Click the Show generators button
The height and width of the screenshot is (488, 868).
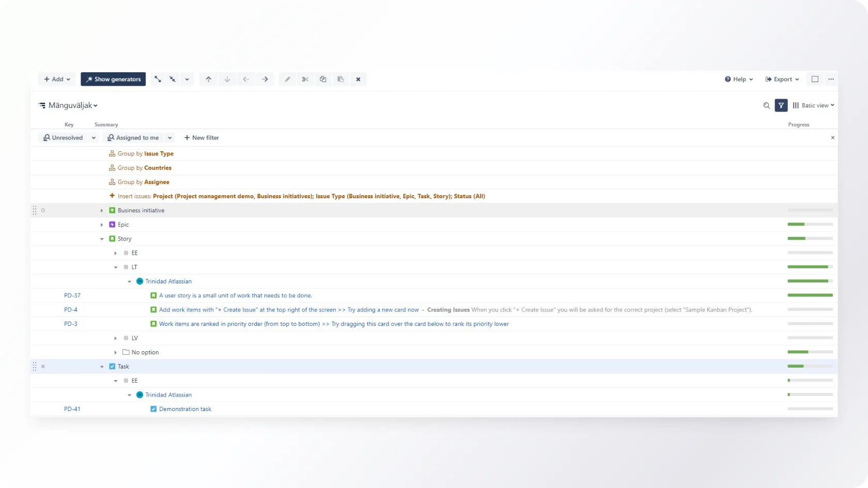point(113,79)
